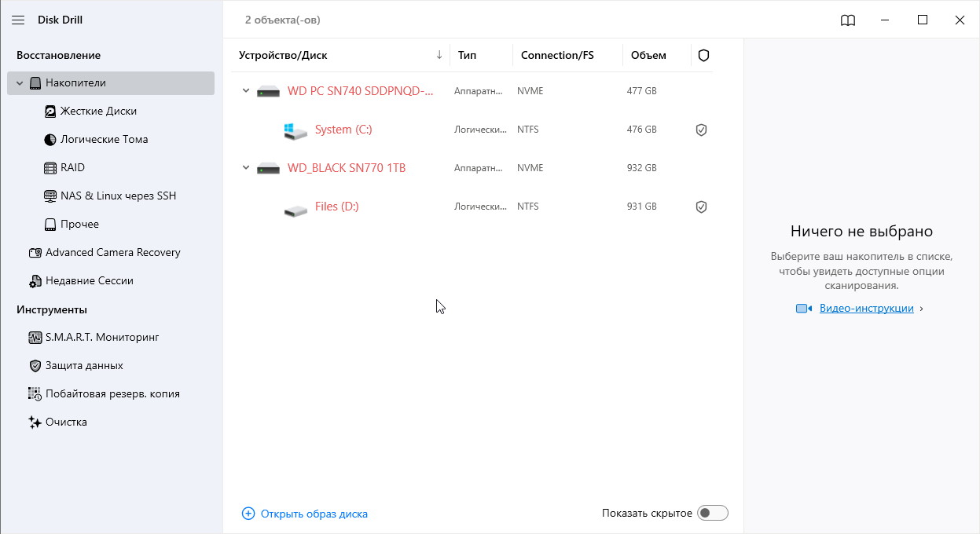
Task: Open Недавние Сессии in sidebar
Action: coord(90,281)
